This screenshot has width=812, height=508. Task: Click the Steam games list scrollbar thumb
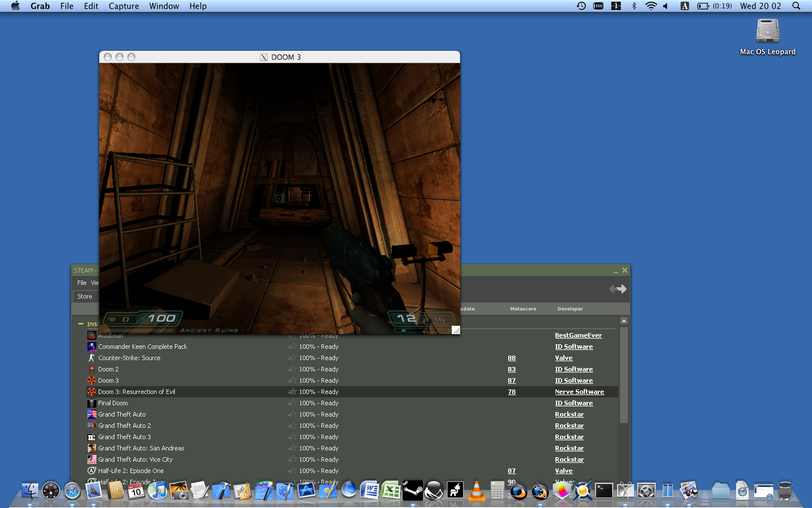tap(624, 375)
